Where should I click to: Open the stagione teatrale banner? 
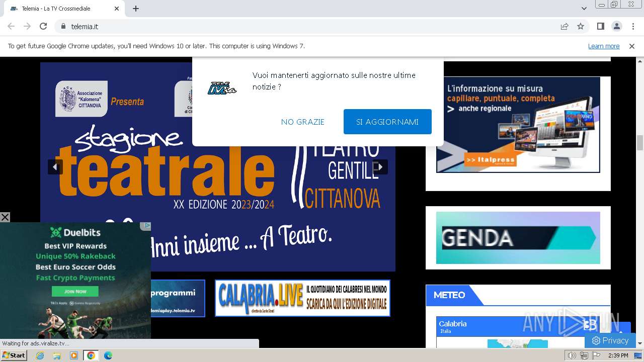218,167
